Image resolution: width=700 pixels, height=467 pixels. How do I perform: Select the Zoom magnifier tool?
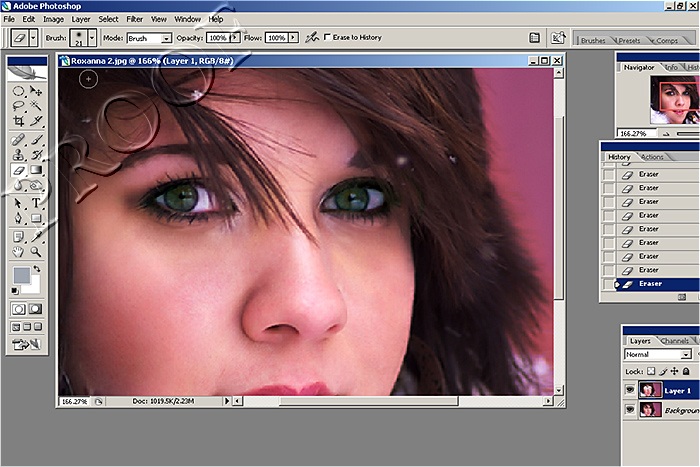coord(36,252)
